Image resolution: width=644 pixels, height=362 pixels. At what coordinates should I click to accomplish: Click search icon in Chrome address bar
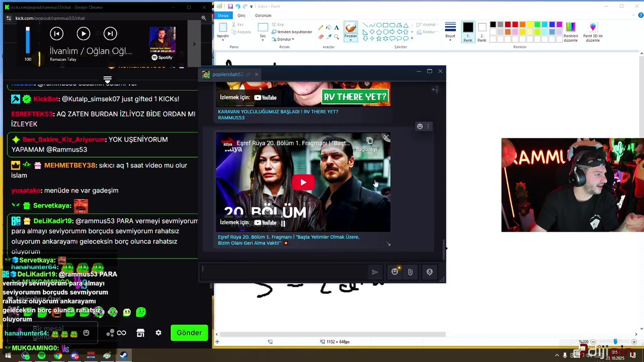[204, 18]
